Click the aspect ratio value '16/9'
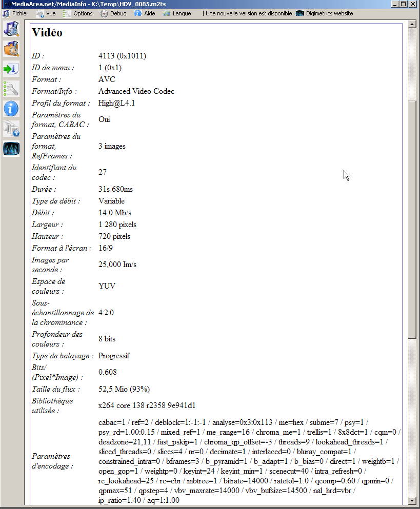This screenshot has height=509, width=420. [x=106, y=248]
